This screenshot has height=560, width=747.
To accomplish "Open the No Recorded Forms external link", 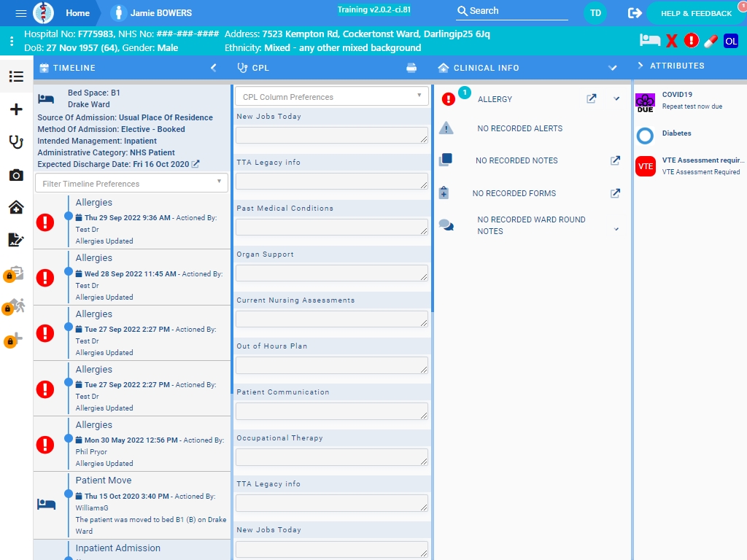I will (x=615, y=193).
